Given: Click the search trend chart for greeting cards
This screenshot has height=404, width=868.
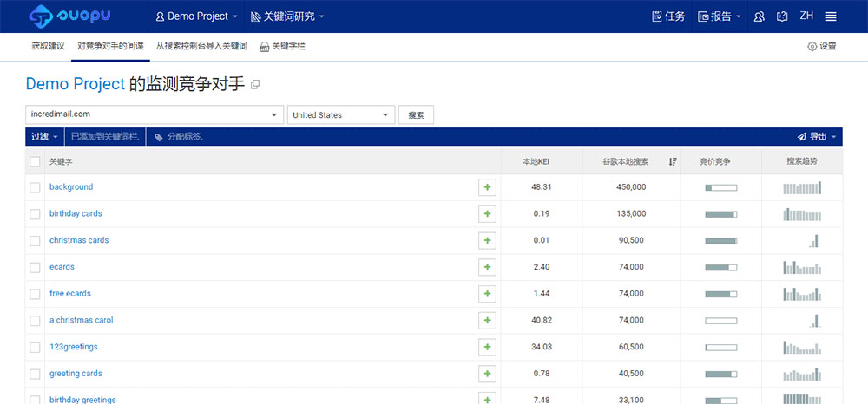Looking at the screenshot, I should click(x=801, y=374).
